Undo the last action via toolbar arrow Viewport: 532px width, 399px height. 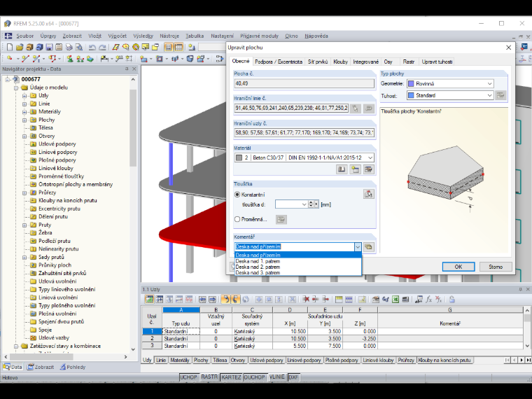pyautogui.click(x=92, y=47)
